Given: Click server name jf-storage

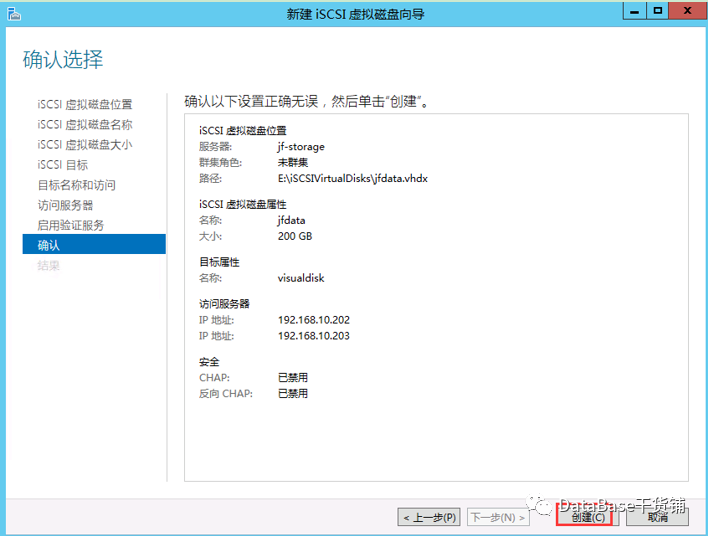Looking at the screenshot, I should pyautogui.click(x=301, y=147).
